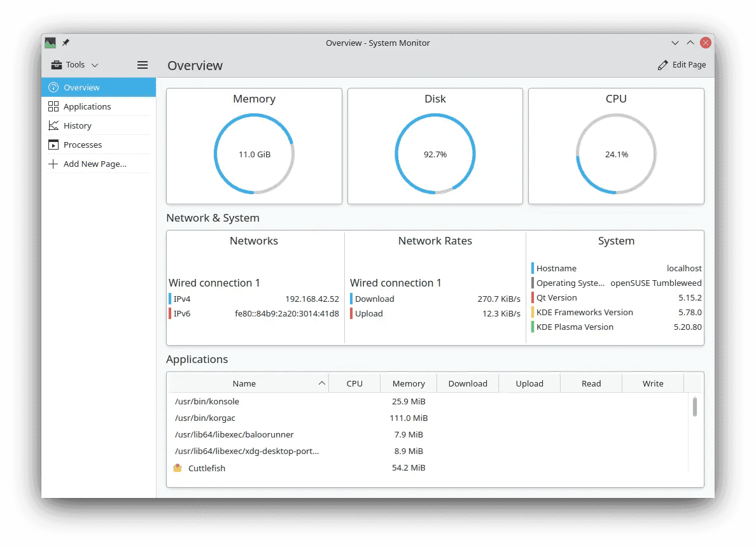
Task: Click the pencil icon next to Edit Page
Action: coord(662,64)
